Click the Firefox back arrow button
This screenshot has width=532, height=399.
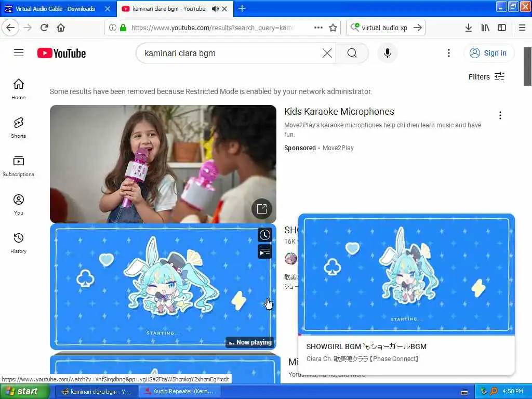coord(10,28)
